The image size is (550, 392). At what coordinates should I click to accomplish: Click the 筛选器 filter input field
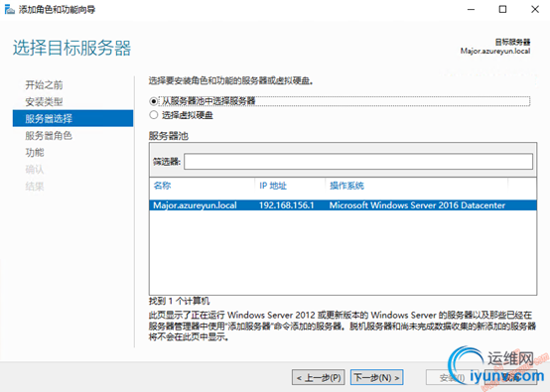pos(358,162)
